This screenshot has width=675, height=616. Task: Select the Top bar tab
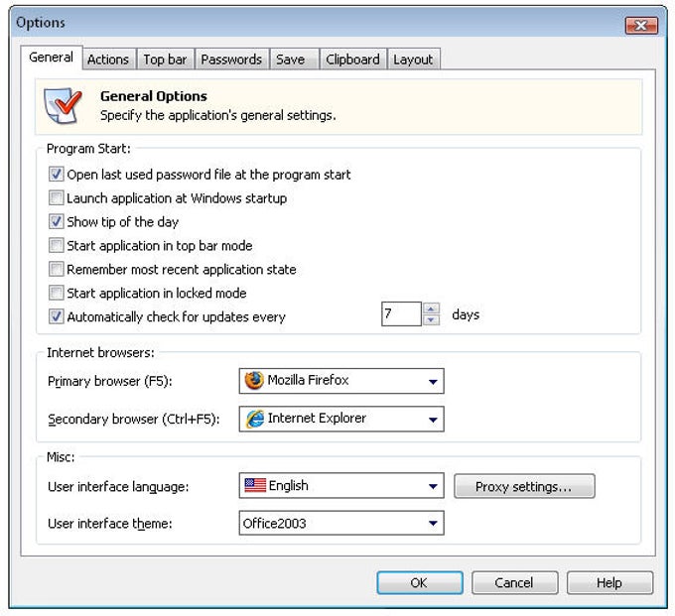(x=165, y=60)
